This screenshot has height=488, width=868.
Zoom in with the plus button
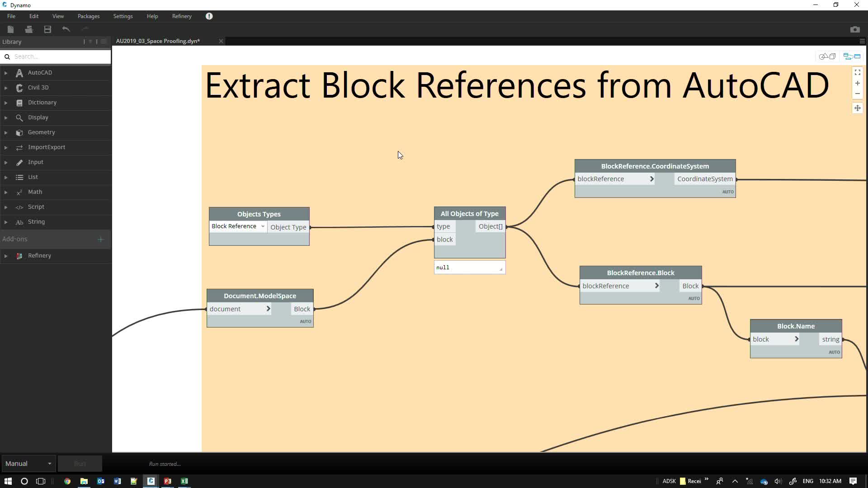[x=857, y=83]
